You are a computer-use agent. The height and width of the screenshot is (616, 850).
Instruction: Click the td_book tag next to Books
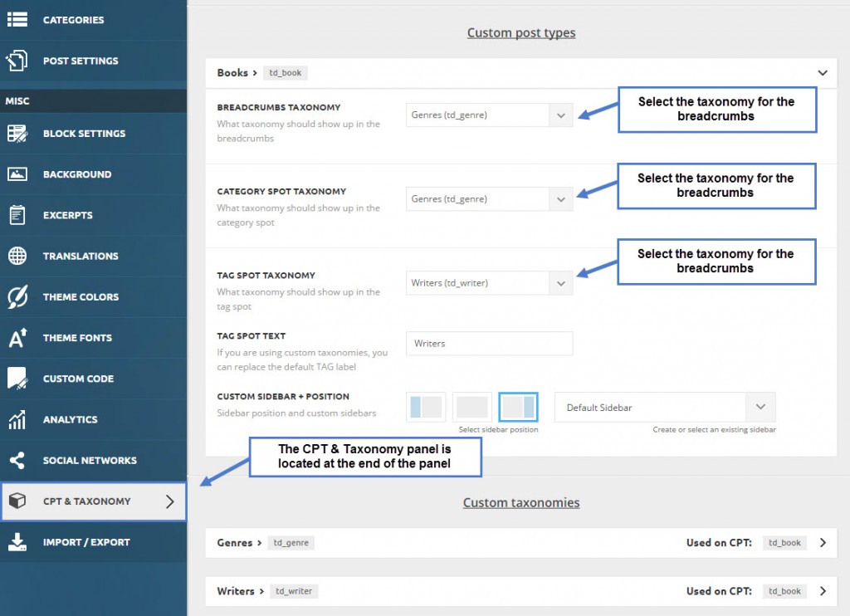point(285,73)
